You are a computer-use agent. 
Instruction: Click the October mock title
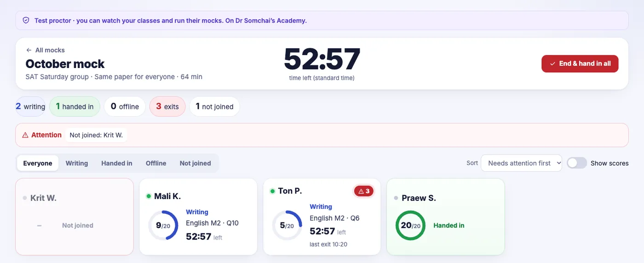(x=65, y=63)
